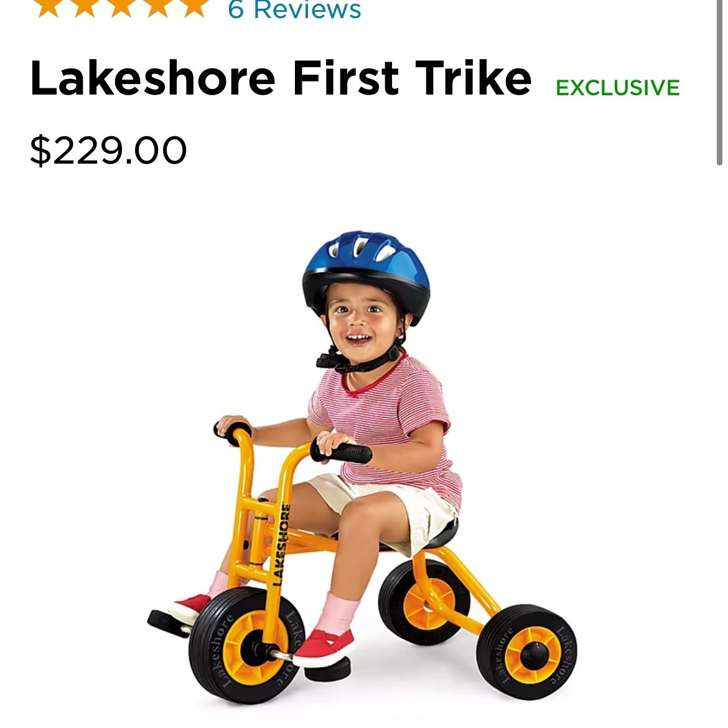
Task: Click the red shoe on the pedal
Action: click(324, 646)
